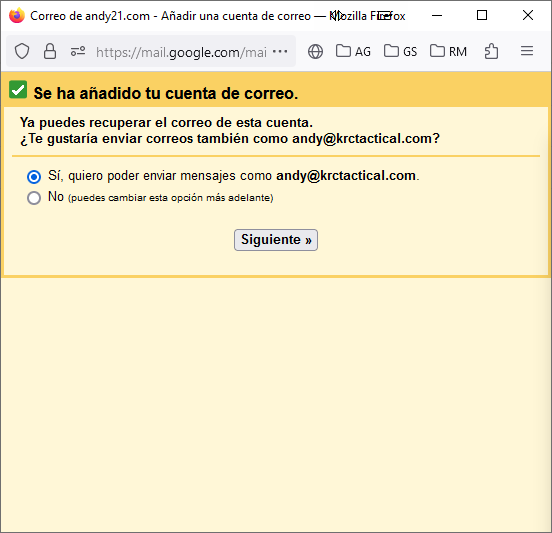Click the Firefox logo in title bar

[17, 15]
